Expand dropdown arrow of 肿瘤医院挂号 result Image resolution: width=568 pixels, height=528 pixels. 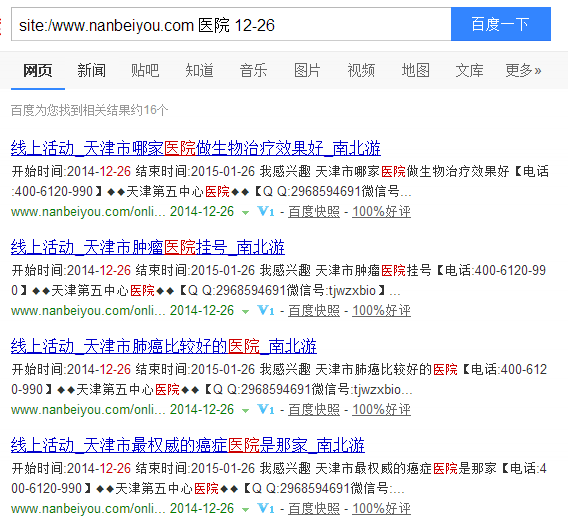coord(245,311)
